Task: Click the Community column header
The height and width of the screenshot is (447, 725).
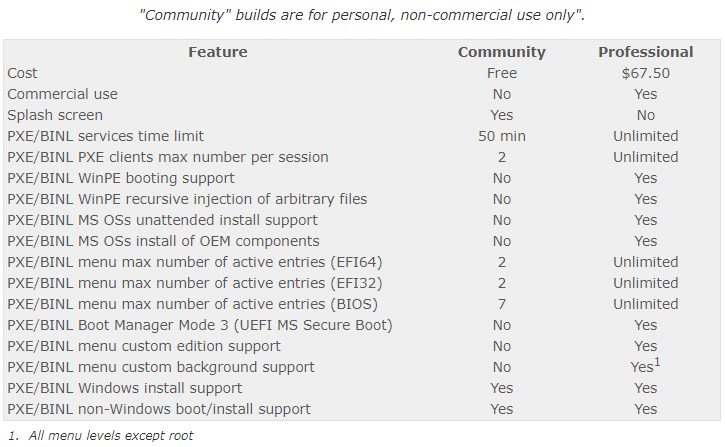Action: pos(502,52)
